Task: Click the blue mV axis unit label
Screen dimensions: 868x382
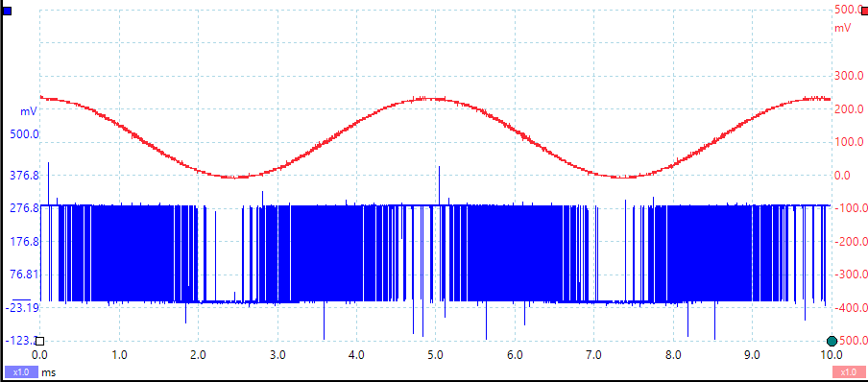Action: coord(29,111)
